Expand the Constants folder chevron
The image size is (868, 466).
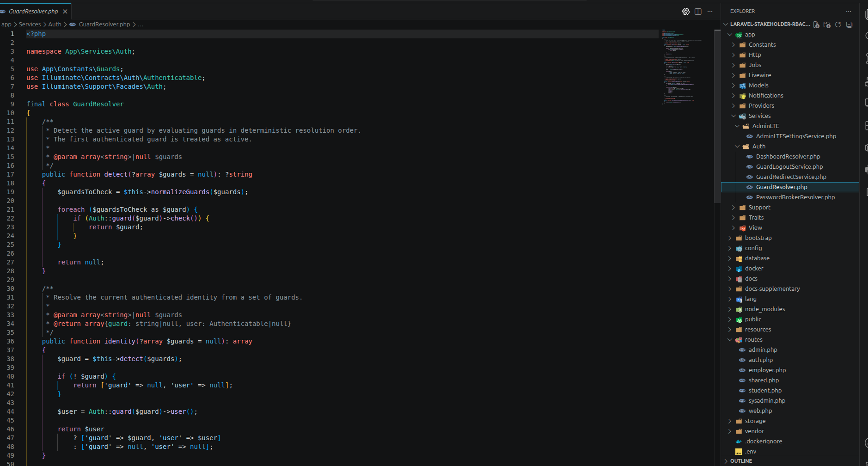734,45
